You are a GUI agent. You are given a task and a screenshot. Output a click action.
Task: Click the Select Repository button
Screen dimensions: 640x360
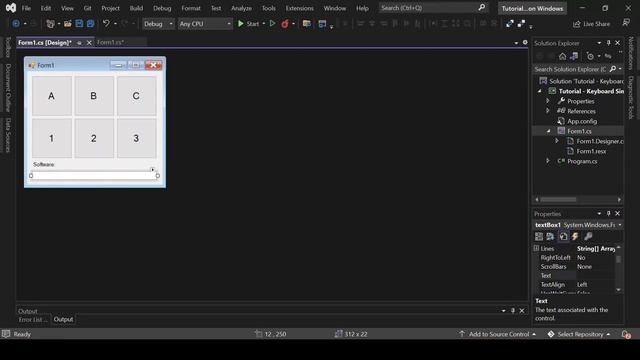point(580,334)
